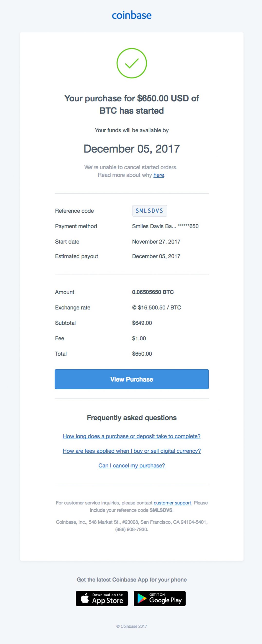This screenshot has width=262, height=644.
Task: Click the payment method Smiles Davis entry
Action: point(165,226)
